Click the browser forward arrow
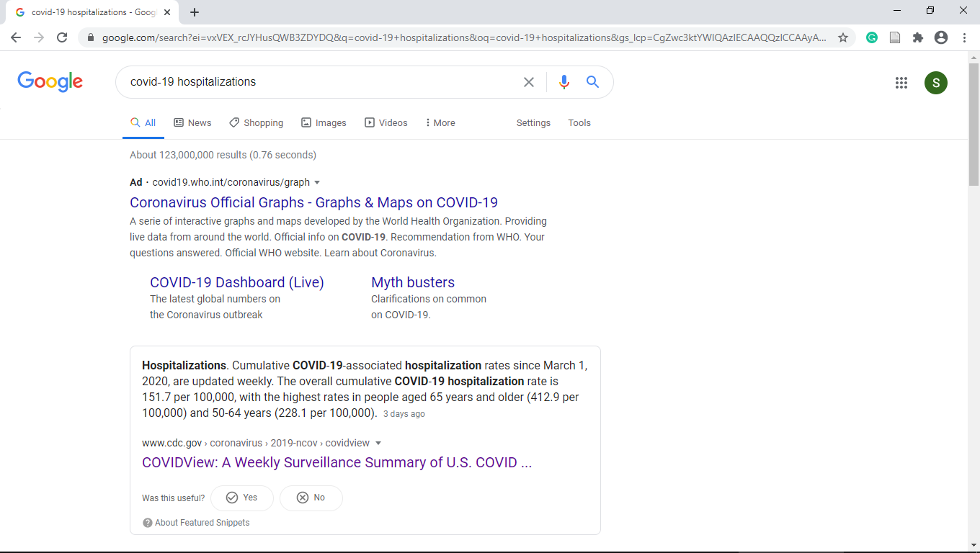The height and width of the screenshot is (553, 980). [39, 37]
